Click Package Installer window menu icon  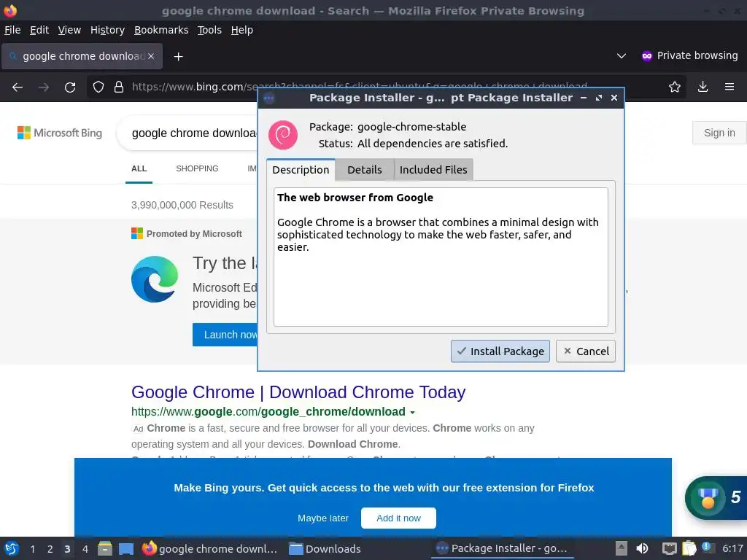coord(268,98)
